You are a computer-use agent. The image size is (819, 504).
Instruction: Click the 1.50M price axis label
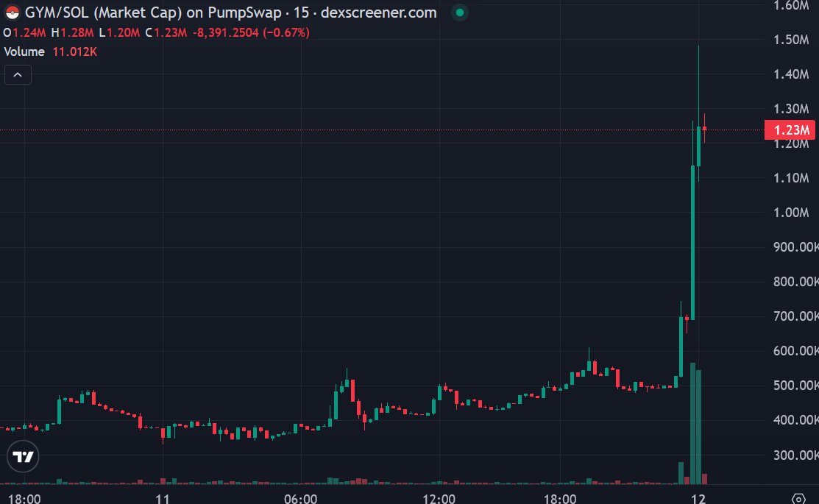791,40
